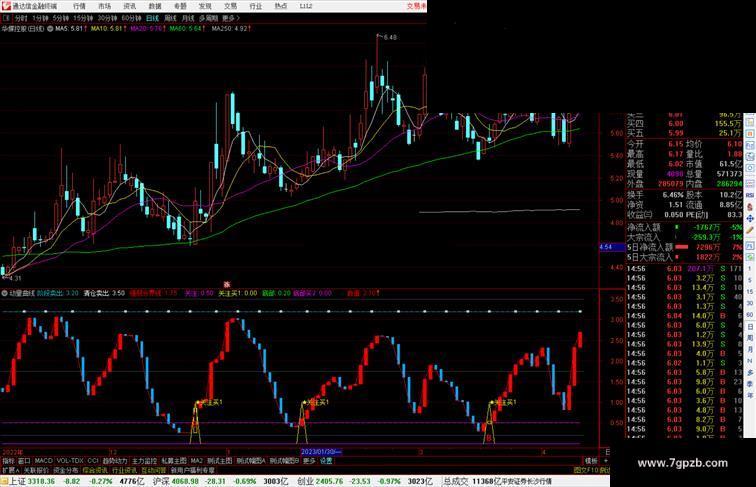
Task: Click RSI icon in right toolbar
Action: coord(750,195)
